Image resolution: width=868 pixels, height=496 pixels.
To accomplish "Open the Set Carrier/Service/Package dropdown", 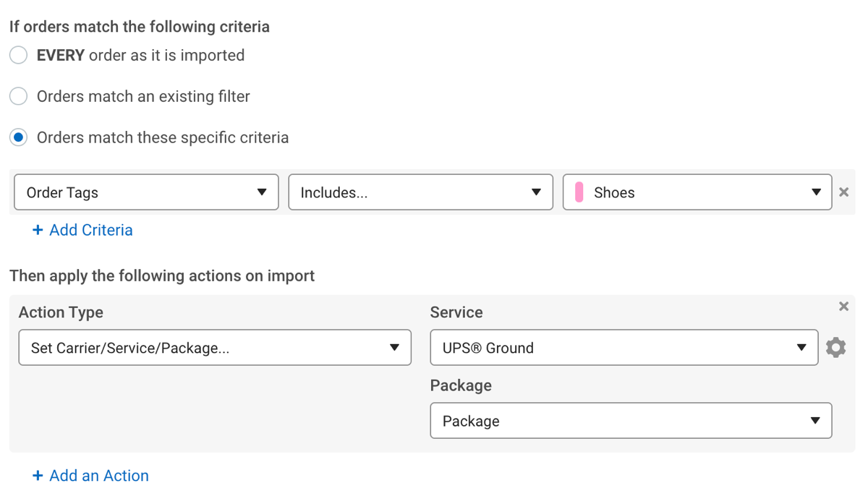I will click(x=215, y=347).
